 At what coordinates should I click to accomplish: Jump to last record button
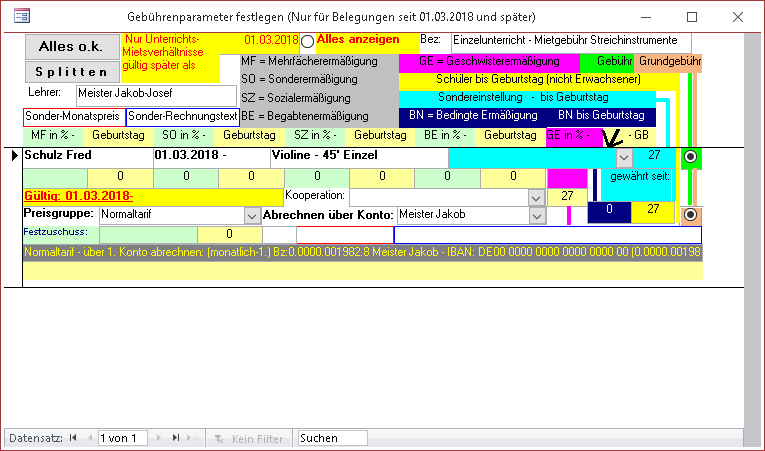176,438
